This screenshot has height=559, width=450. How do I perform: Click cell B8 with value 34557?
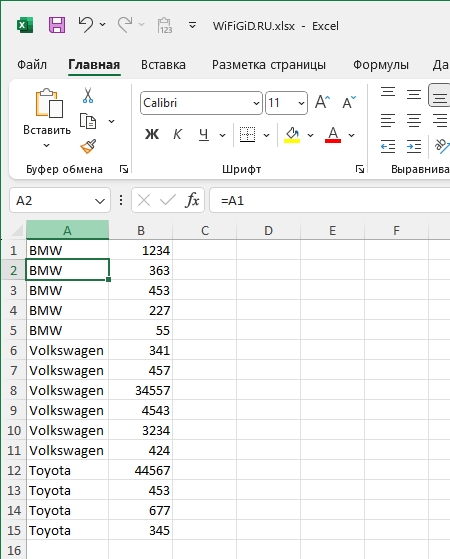click(x=141, y=390)
